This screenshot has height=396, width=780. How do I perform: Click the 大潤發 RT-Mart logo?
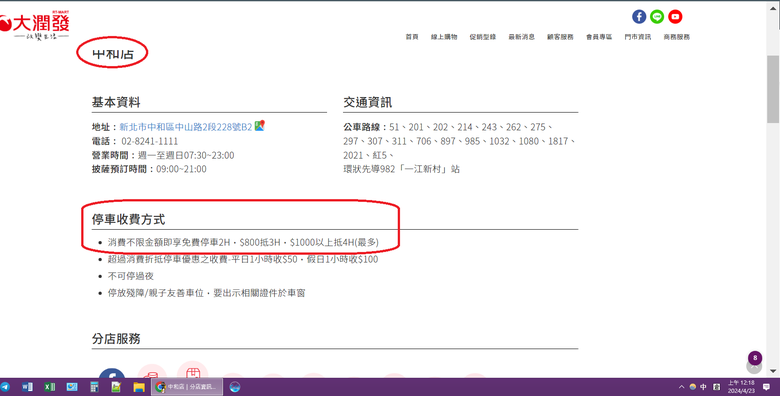(34, 26)
